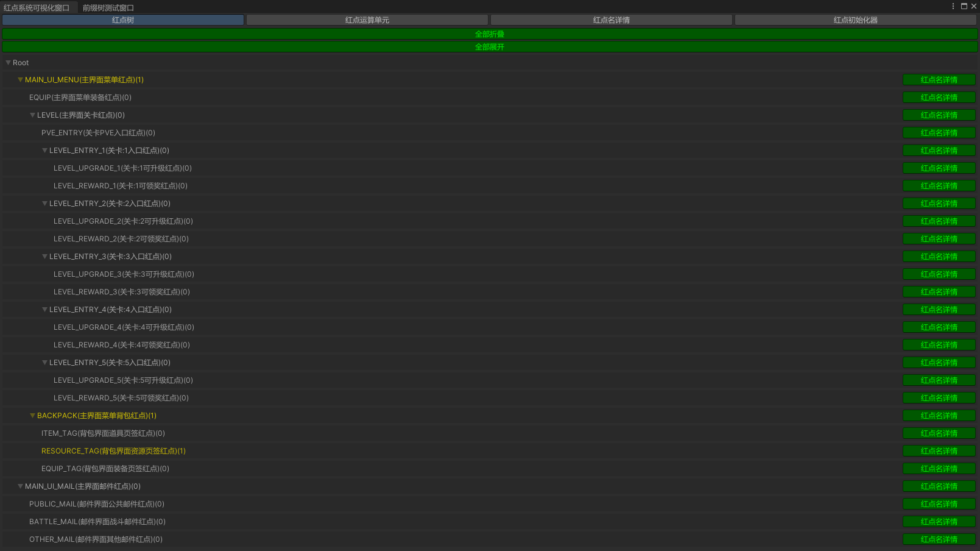This screenshot has width=980, height=551.
Task: Collapse the BACKPACK node foldout arrow
Action: [x=33, y=416]
